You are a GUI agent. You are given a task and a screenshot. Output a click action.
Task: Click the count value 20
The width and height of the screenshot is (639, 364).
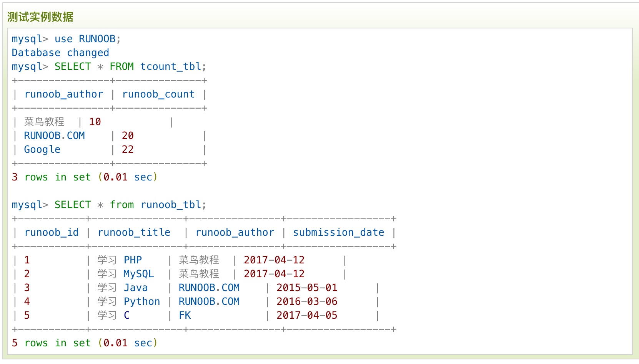128,136
